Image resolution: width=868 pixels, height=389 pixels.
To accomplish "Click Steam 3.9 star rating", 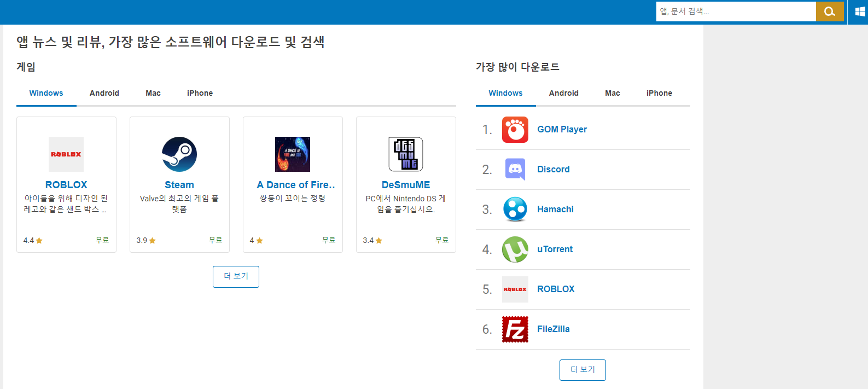I will (146, 241).
